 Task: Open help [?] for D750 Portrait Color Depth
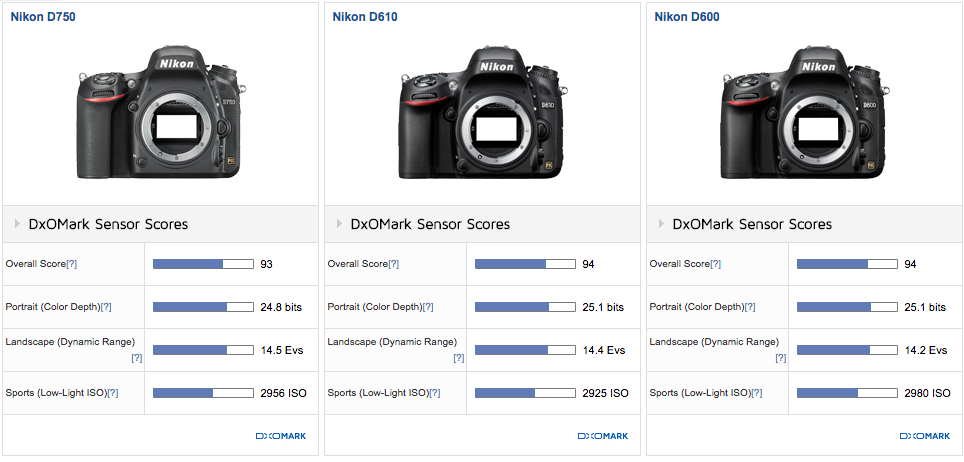pos(106,307)
